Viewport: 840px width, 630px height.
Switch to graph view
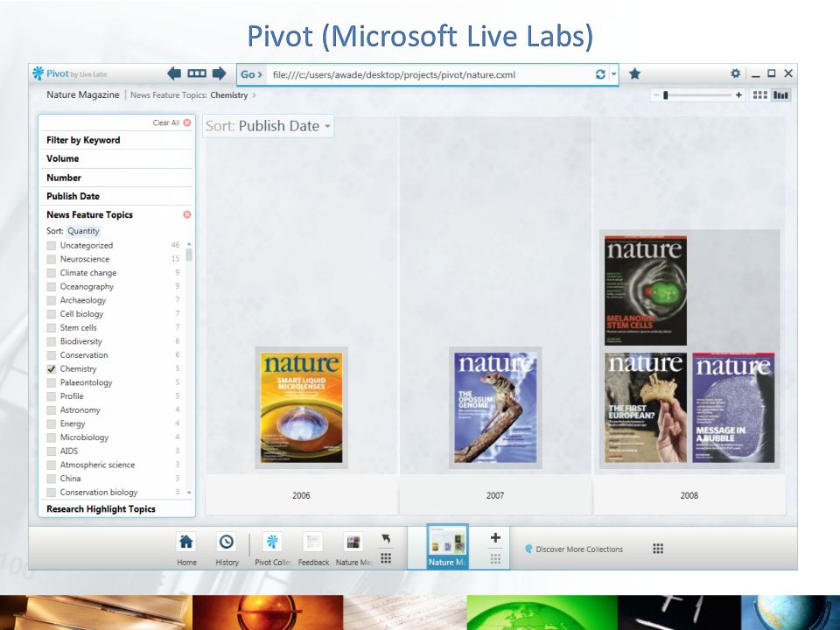[x=781, y=95]
